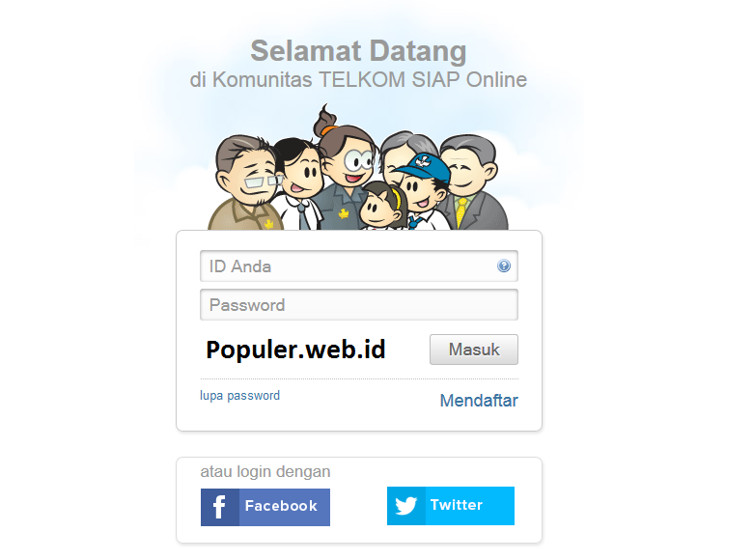
Task: Click the woman with big round glasses
Action: tap(347, 168)
